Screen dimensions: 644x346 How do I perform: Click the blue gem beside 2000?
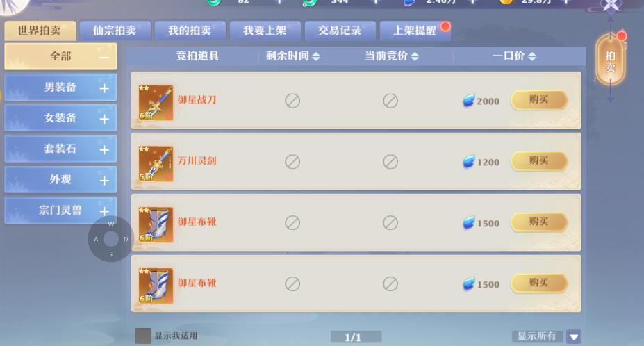[468, 101]
